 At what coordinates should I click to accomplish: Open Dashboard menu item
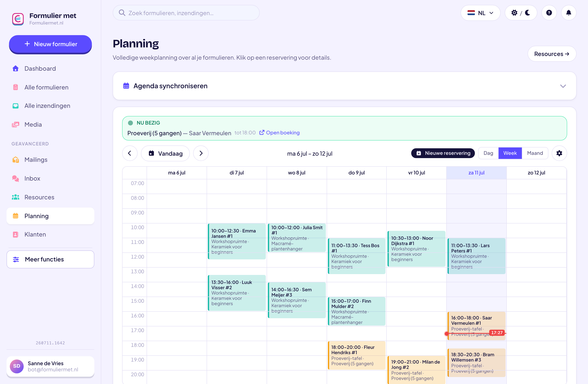50,68
